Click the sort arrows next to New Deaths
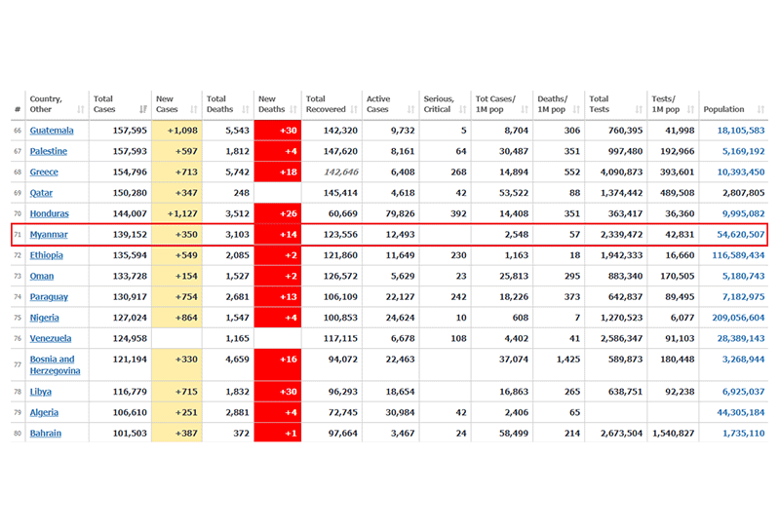The width and height of the screenshot is (780, 532). tap(293, 109)
